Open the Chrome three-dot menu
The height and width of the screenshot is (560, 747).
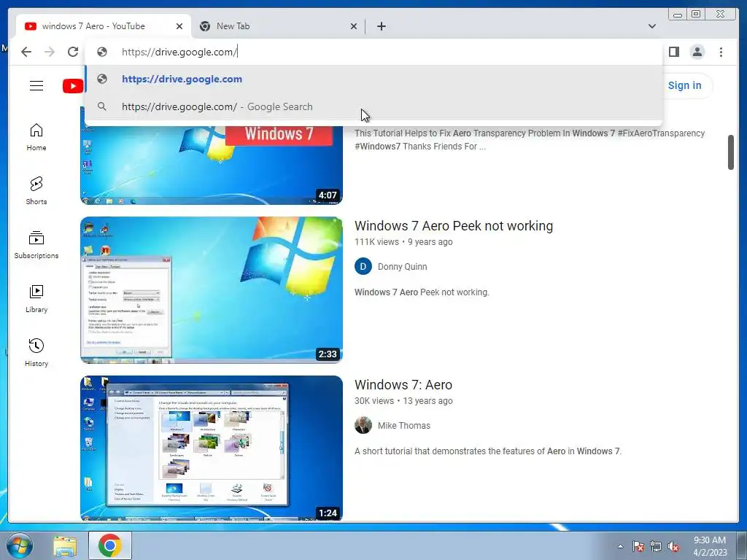(721, 52)
